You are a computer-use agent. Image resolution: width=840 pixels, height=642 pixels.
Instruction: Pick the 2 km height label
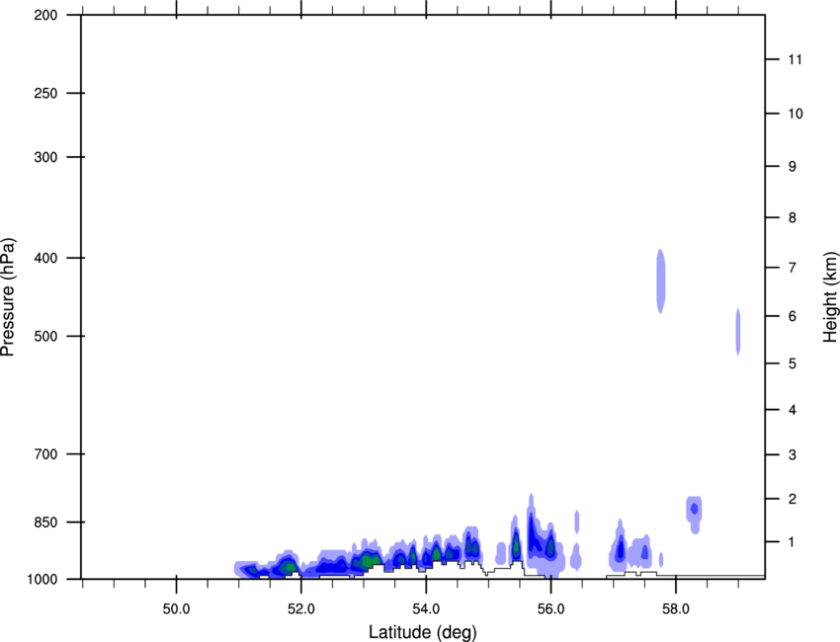pyautogui.click(x=793, y=499)
